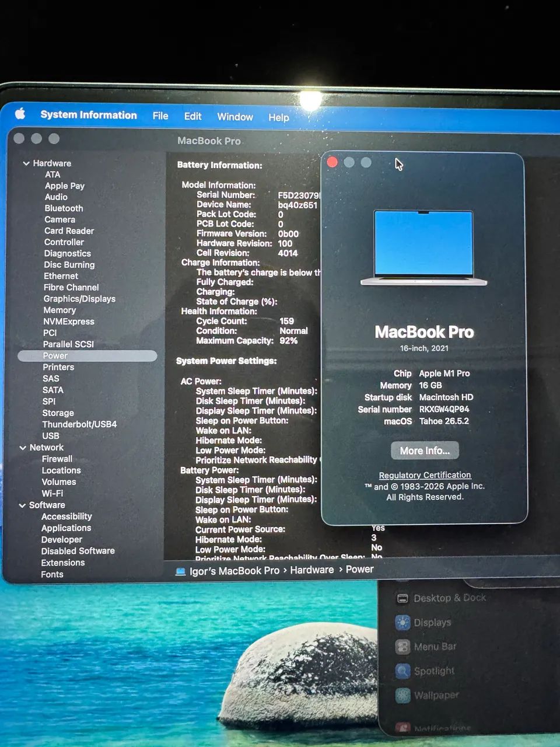Open the Window menu
Viewport: 560px width, 747px height.
click(235, 117)
